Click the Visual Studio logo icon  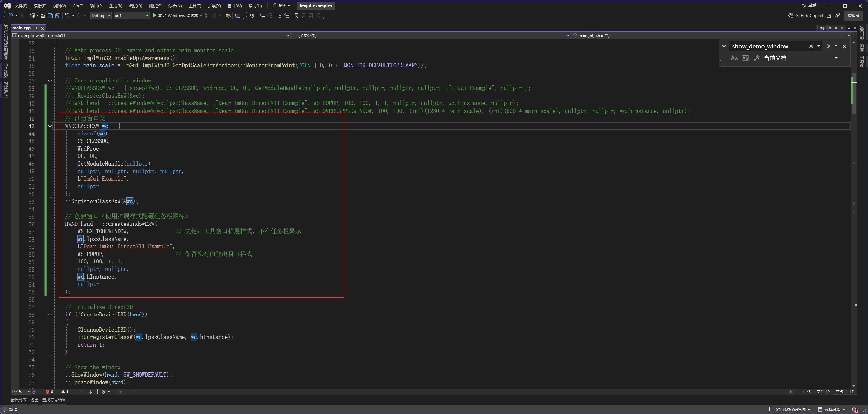point(8,5)
